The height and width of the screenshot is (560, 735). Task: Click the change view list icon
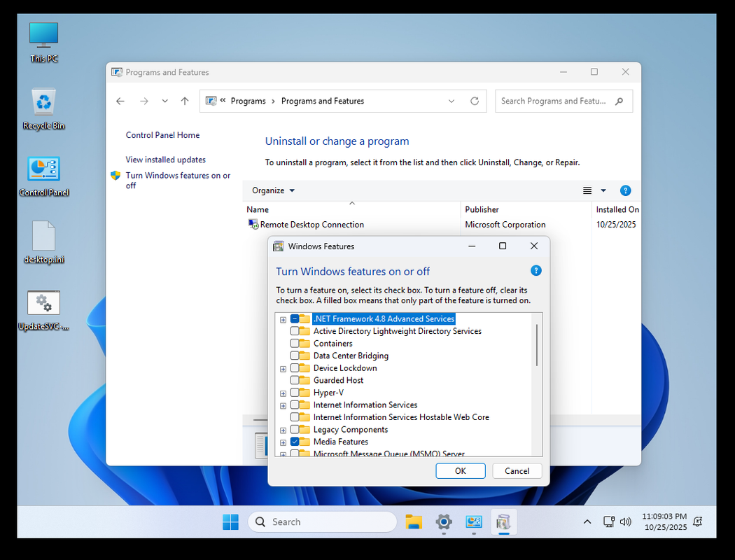(587, 190)
